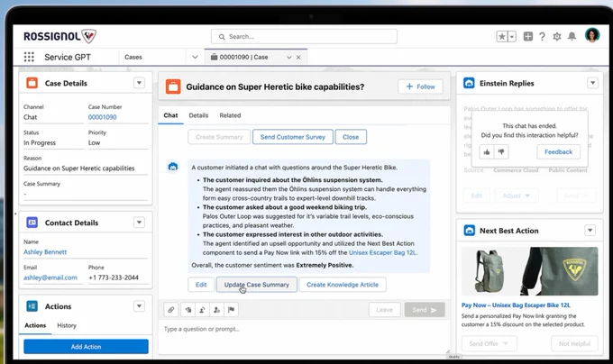Click the Close button in chat
The image size is (613, 364).
point(351,137)
